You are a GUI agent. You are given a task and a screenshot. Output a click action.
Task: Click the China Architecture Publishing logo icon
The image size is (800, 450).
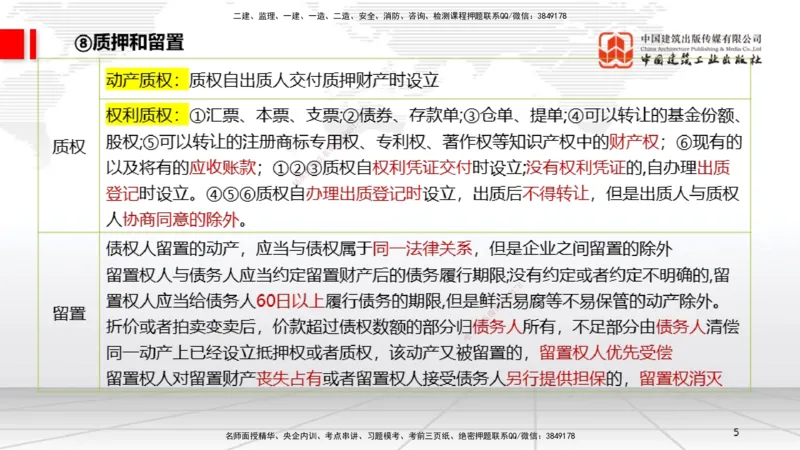(x=616, y=49)
